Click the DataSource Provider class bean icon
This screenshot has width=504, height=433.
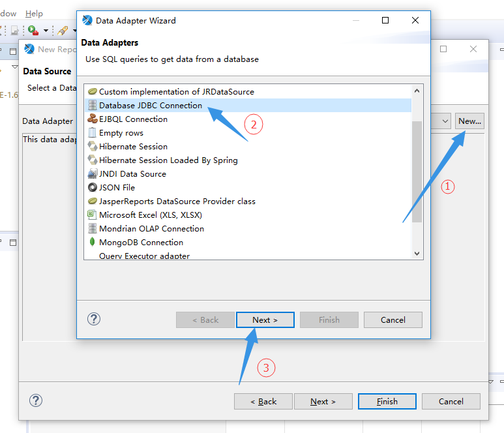92,201
